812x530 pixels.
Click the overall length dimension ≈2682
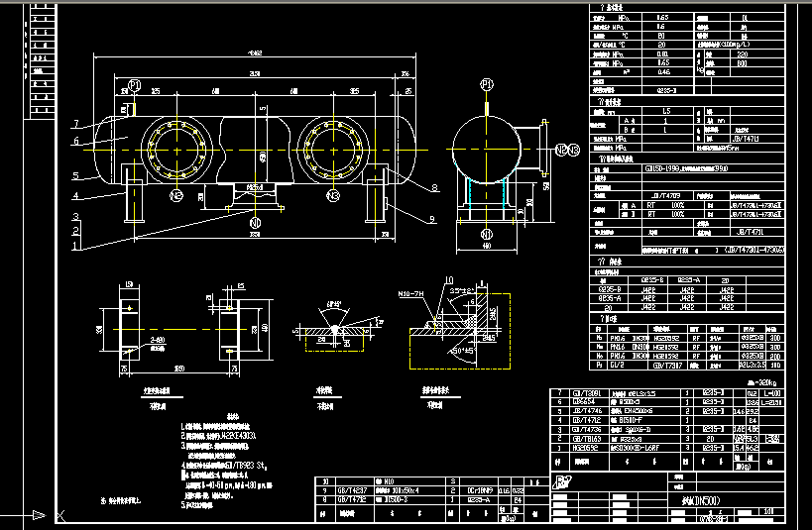(255, 53)
